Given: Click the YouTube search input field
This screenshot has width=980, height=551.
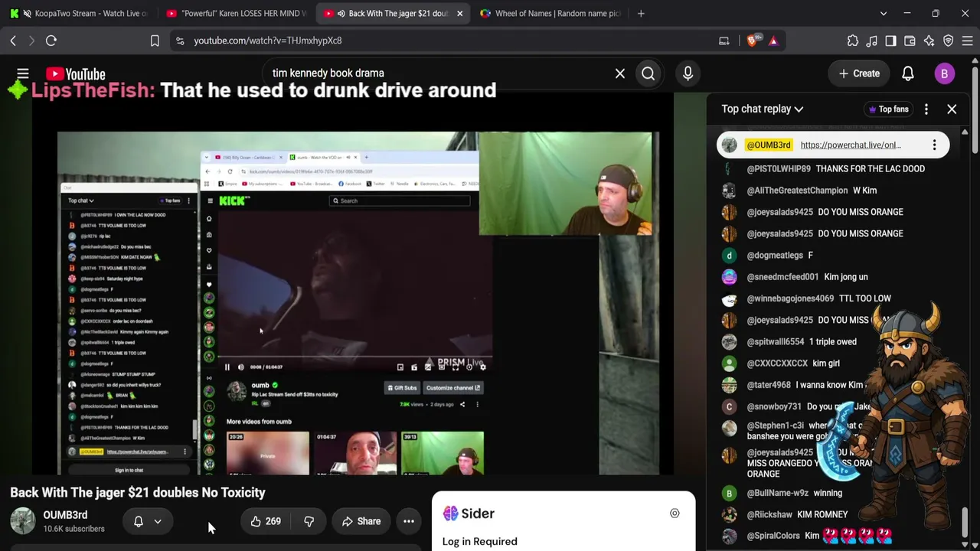Looking at the screenshot, I should (436, 73).
